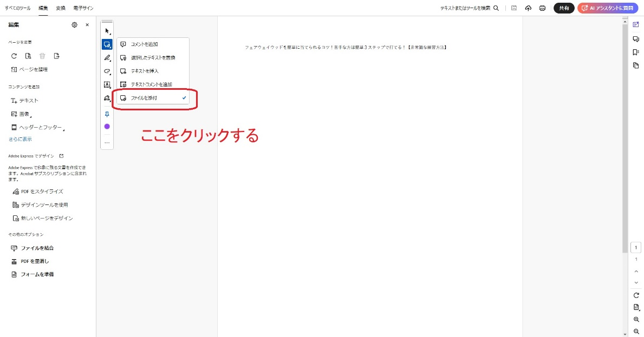Select the pencil drawing tool
This screenshot has height=337, width=644.
[107, 58]
